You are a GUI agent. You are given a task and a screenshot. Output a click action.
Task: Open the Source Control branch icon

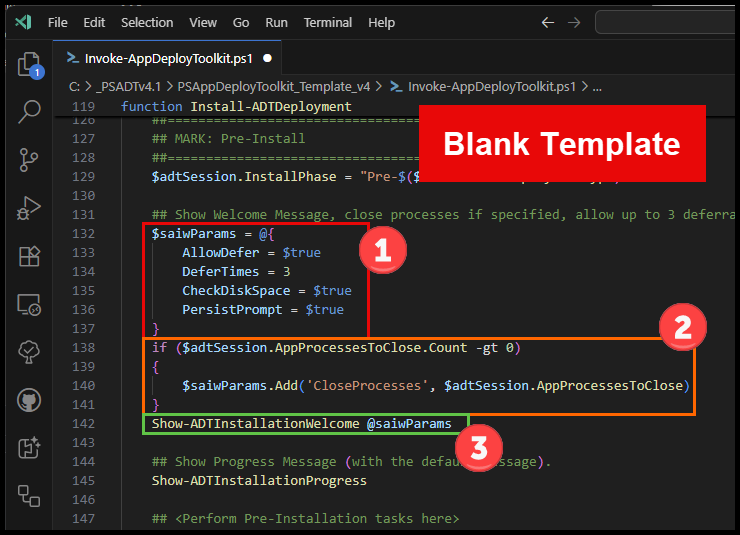(29, 159)
